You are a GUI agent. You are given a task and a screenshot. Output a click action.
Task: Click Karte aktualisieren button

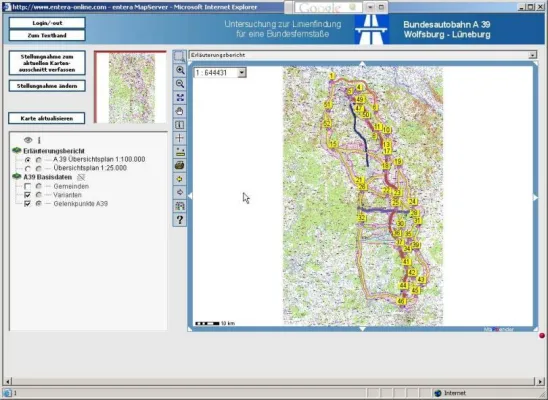coord(47,118)
